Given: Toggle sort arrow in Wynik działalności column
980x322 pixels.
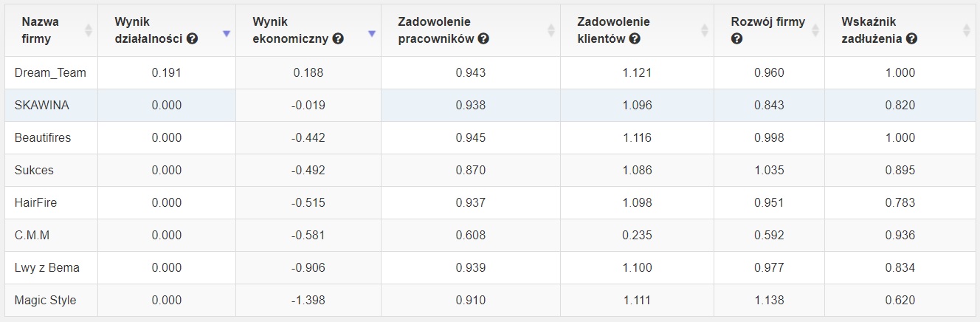Looking at the screenshot, I should click(227, 33).
